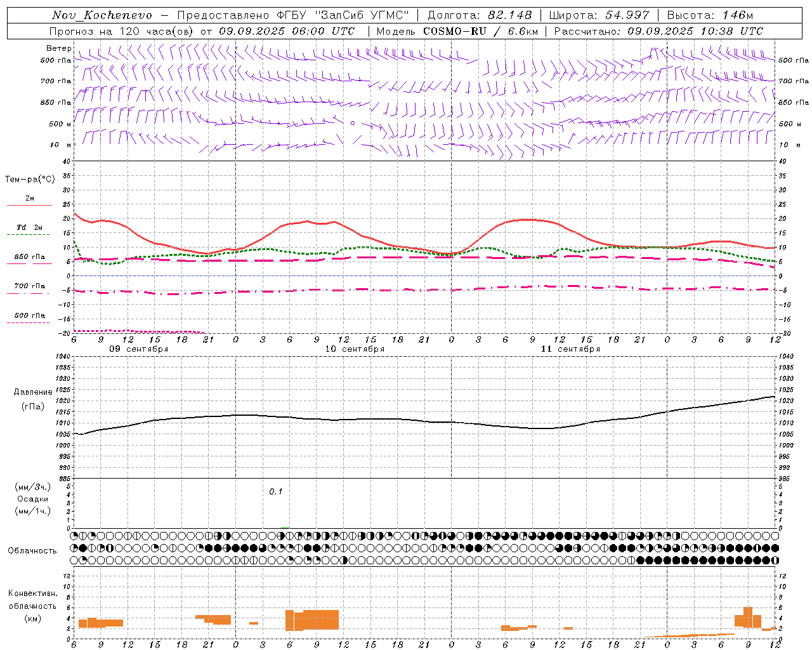Click the 11 сентября date label
This screenshot has width=812, height=650.
tap(570, 349)
